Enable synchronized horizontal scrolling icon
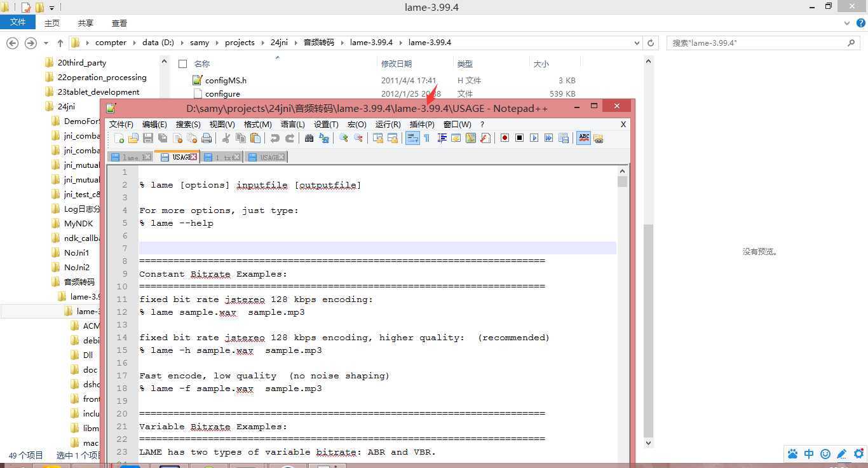868x468 pixels. pyautogui.click(x=393, y=138)
